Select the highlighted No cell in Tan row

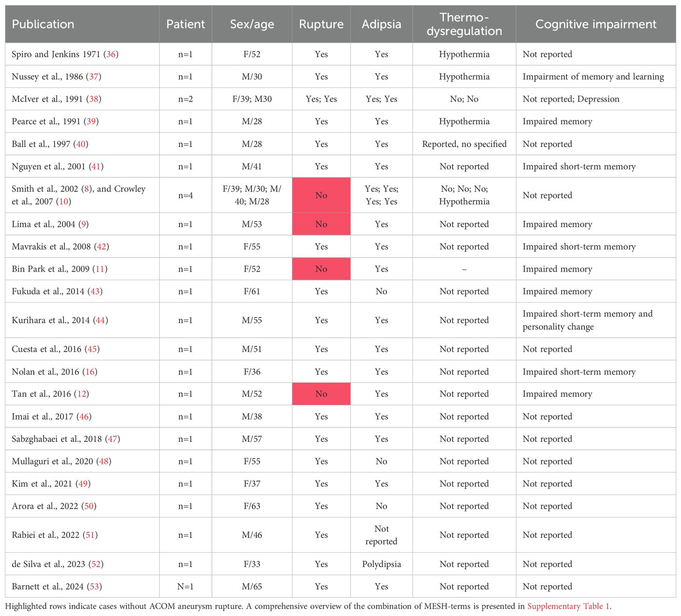click(x=321, y=394)
